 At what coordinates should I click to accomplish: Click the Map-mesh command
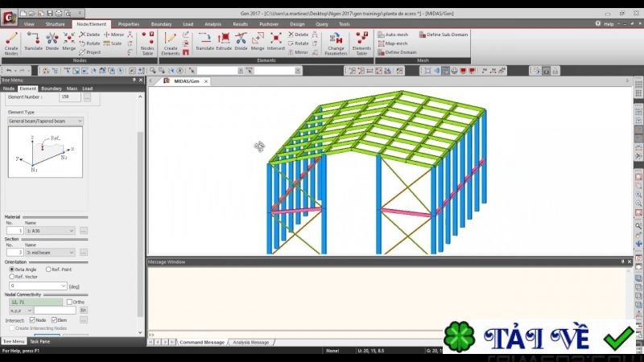click(393, 43)
